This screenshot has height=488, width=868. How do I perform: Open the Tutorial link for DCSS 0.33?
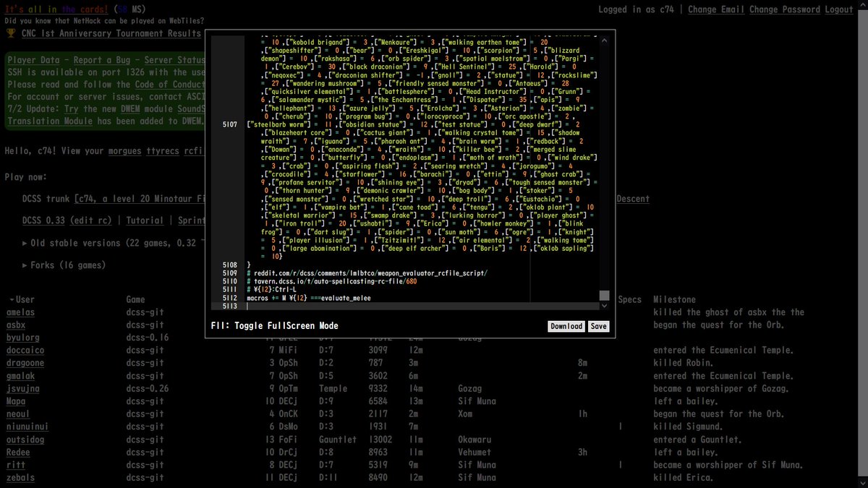pos(145,221)
